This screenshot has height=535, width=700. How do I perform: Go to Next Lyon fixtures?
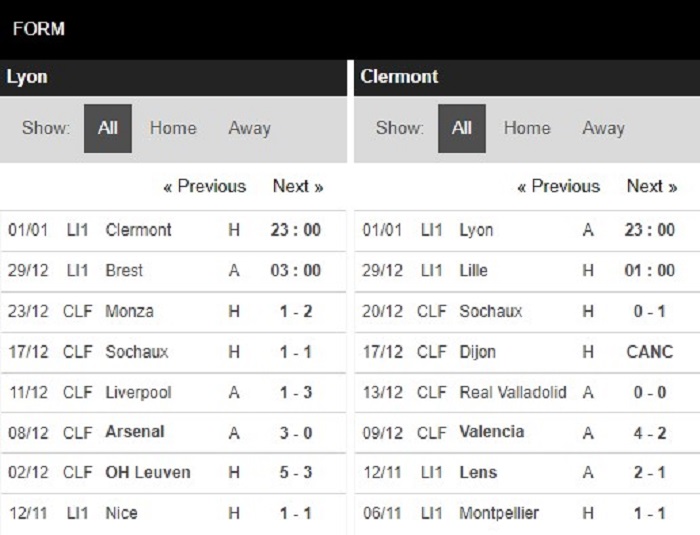pos(298,186)
